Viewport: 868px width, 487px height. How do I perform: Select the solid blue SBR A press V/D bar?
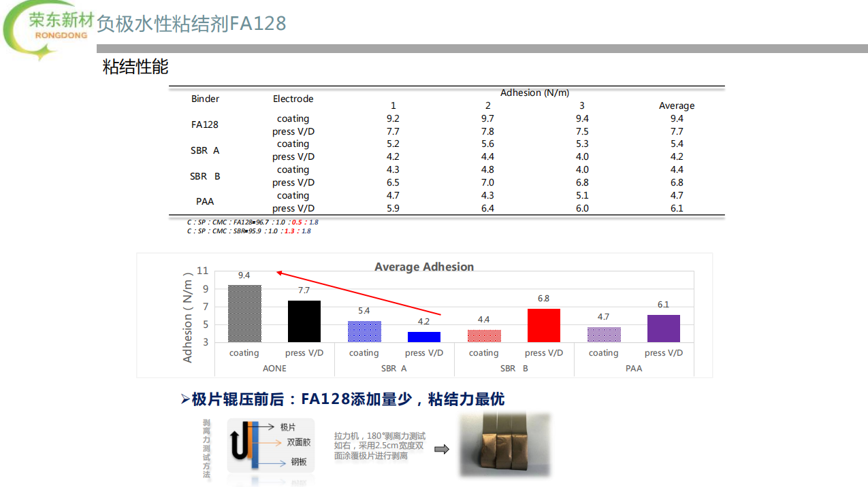[424, 337]
